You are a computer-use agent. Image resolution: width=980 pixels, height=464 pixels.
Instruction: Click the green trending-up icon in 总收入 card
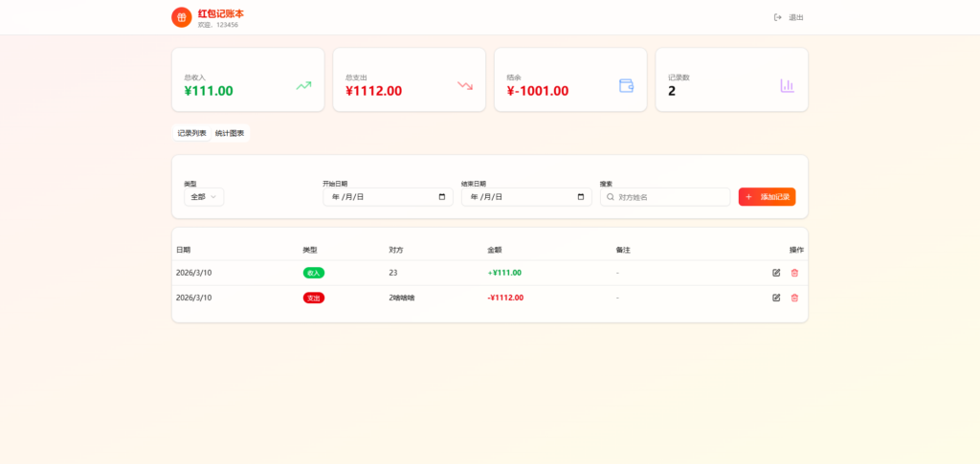pyautogui.click(x=303, y=86)
